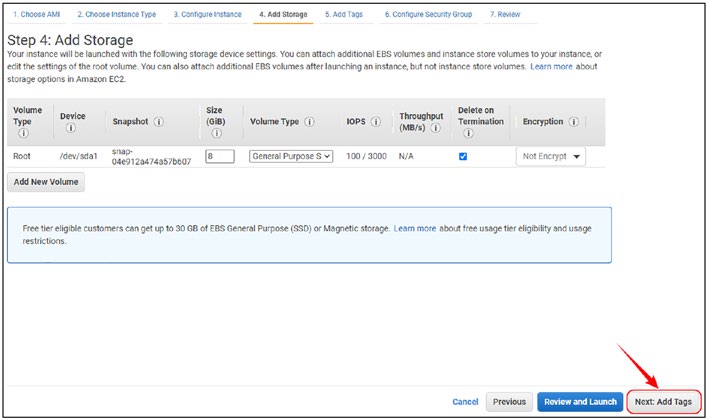Click the info icon under Size (GiB)
The image size is (708, 420).
216,133
